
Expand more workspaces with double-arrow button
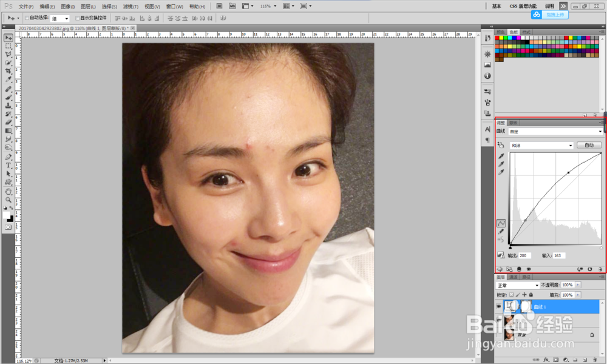(x=563, y=6)
